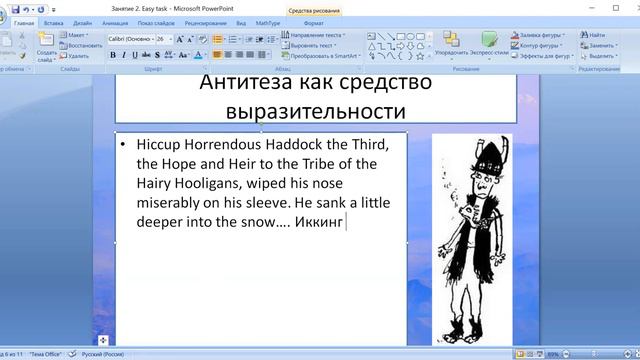Open the Calibri font name combo box
This screenshot has width=640, height=360.
(131, 39)
